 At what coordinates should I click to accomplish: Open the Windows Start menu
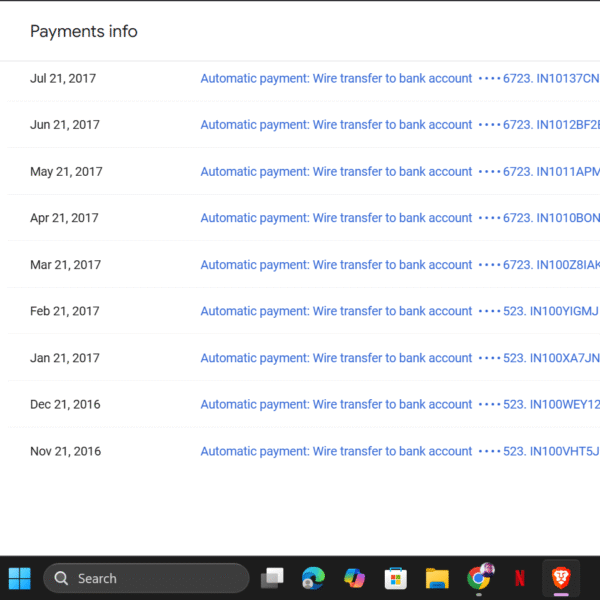pos(20,578)
